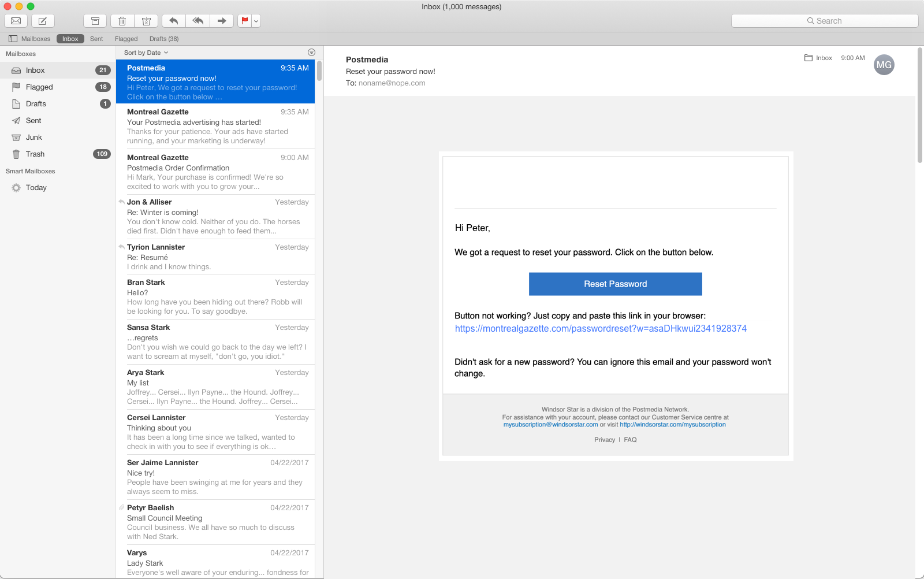
Task: Click message list scrollbar
Action: click(319, 71)
